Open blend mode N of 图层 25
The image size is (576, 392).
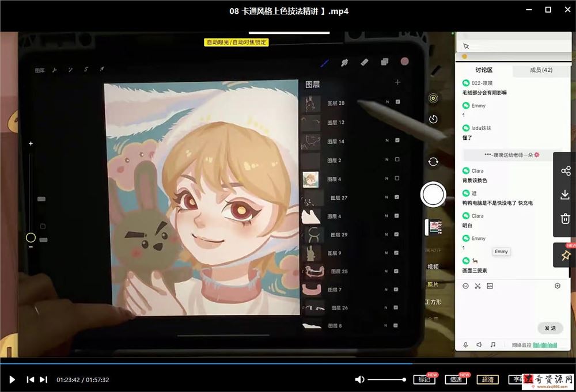pos(386,271)
